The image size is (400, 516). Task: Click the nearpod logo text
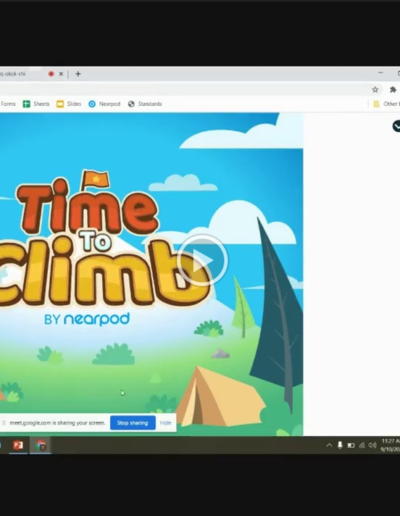(x=97, y=319)
